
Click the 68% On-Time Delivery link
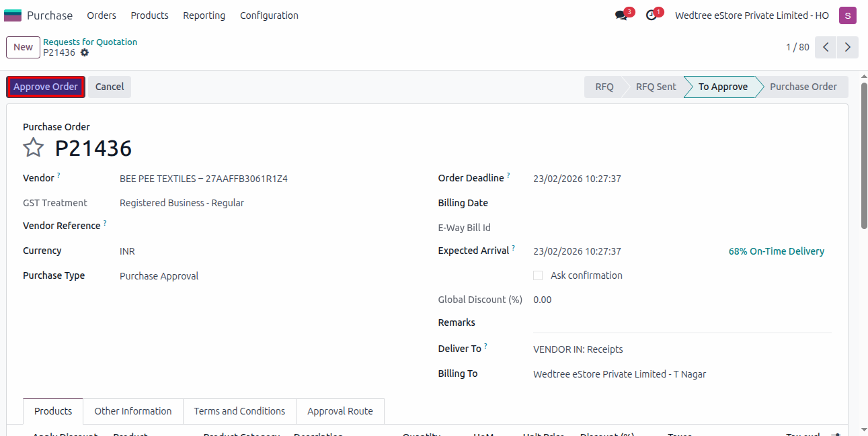pyautogui.click(x=776, y=251)
